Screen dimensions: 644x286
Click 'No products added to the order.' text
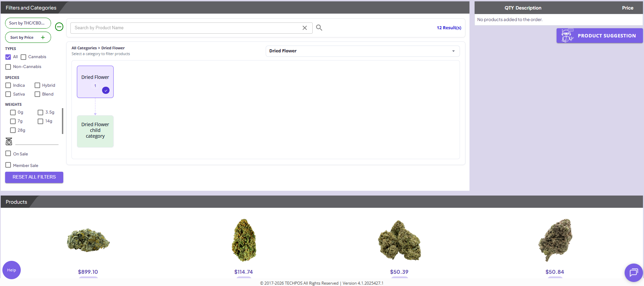click(510, 20)
